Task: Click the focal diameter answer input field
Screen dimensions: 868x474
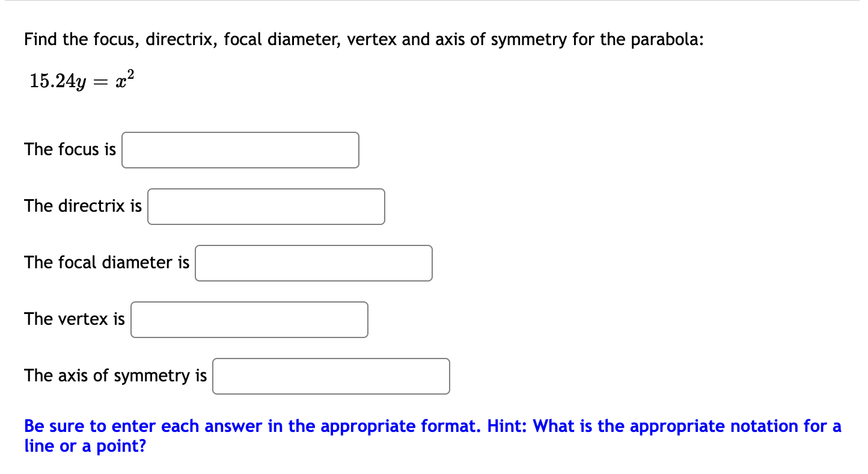Action: 313,263
